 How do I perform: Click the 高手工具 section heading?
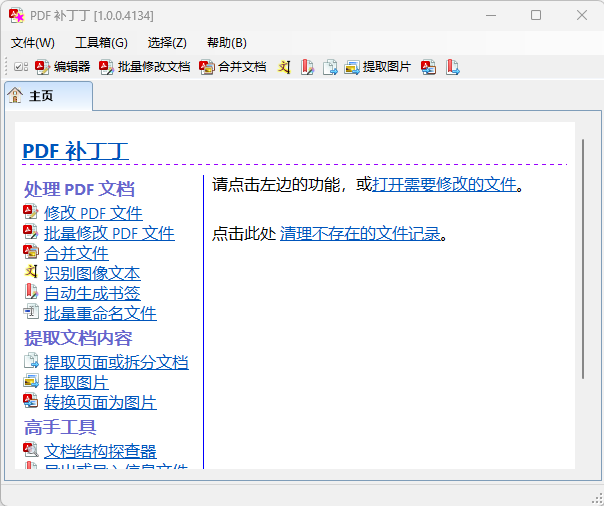tap(60, 427)
